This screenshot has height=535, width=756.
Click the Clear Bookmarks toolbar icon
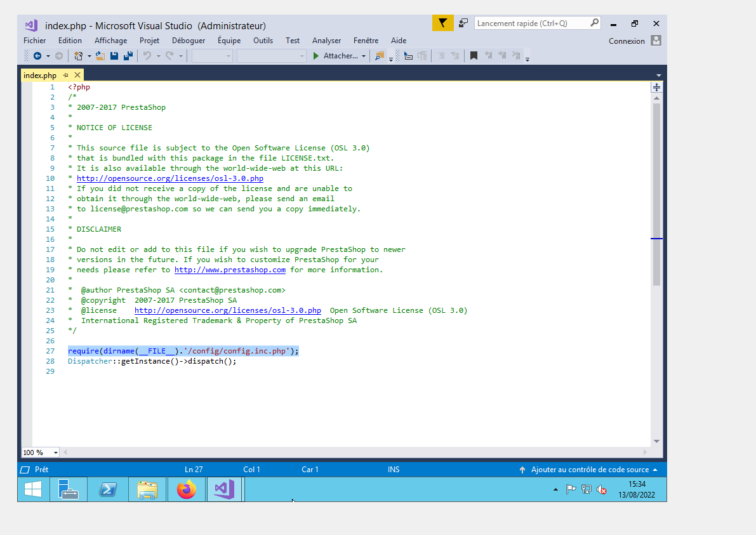click(x=516, y=56)
